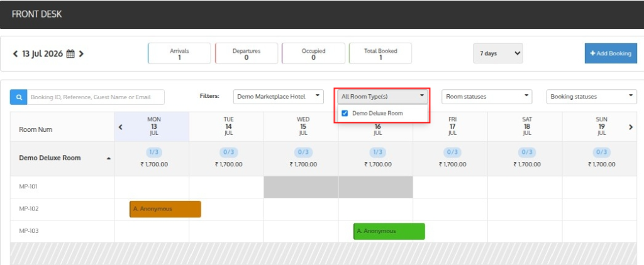
Task: Open the calendar date picker icon
Action: click(x=70, y=54)
